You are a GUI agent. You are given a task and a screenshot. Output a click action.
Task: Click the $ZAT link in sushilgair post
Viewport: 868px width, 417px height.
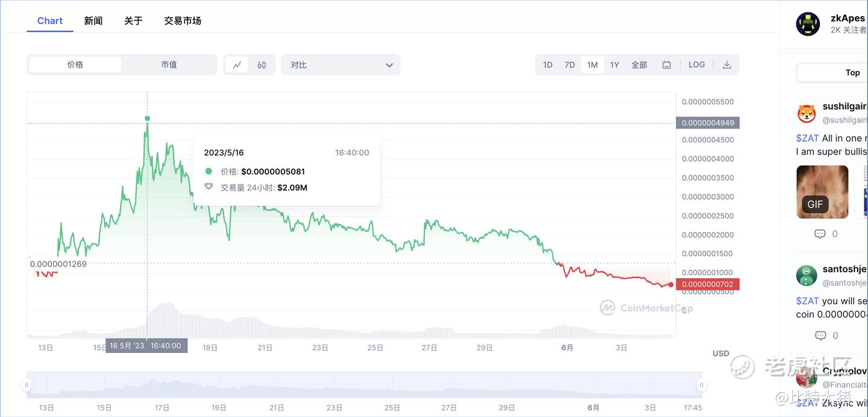tap(807, 138)
